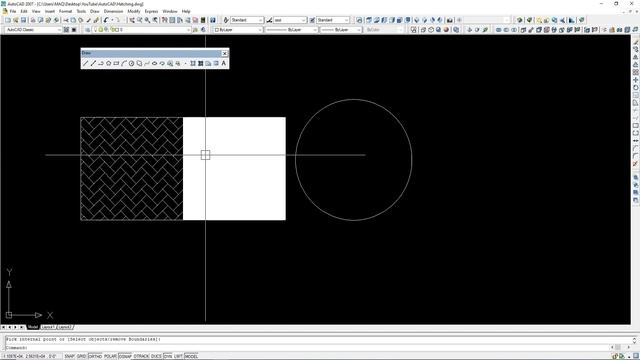Toggle OTRACK in status bar
The width and height of the screenshot is (640, 360).
tap(141, 356)
